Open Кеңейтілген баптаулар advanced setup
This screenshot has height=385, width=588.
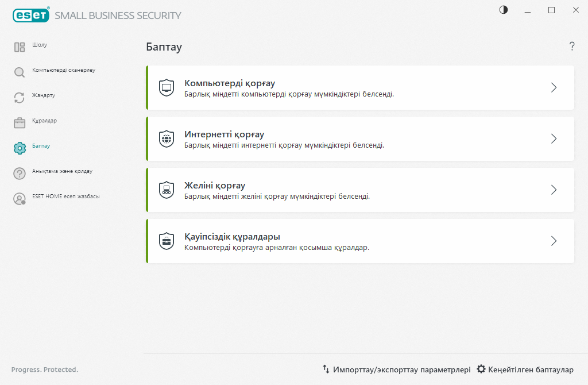point(525,369)
